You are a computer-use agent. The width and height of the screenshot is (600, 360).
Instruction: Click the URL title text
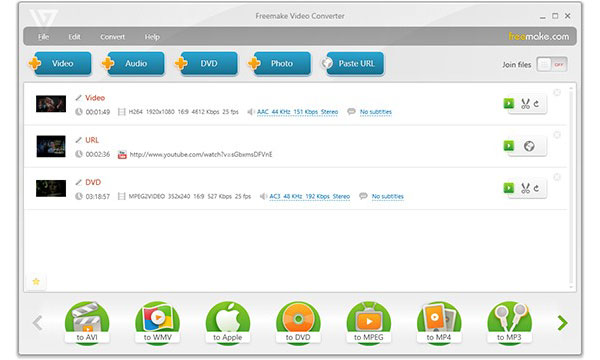92,140
